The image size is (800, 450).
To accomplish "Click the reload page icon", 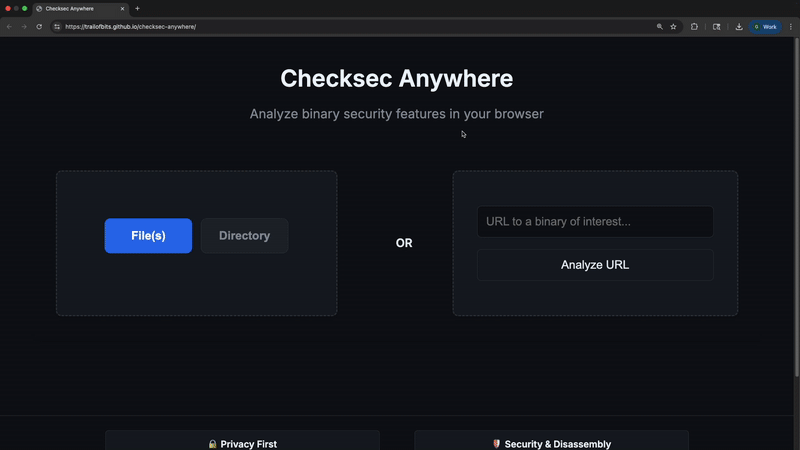I will 39,27.
